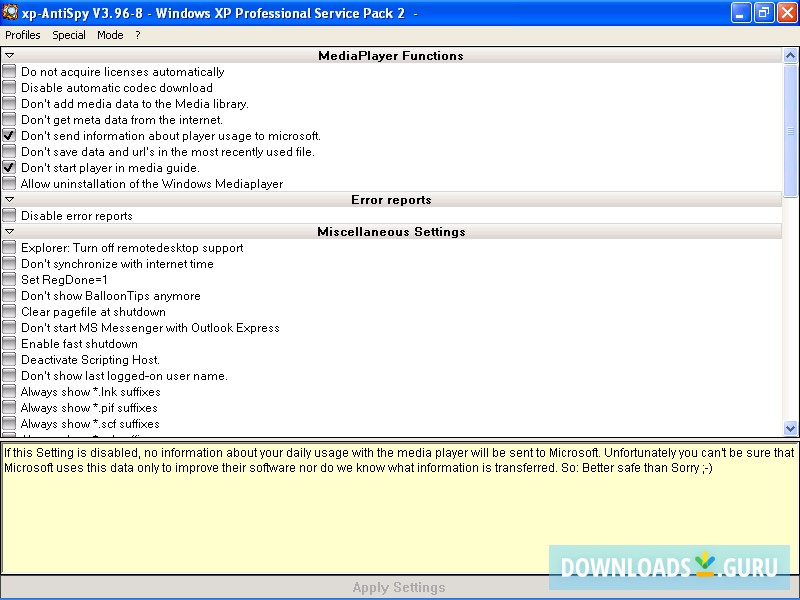Uncheck 'Don't start player in media guide'
The image size is (800, 600).
pyautogui.click(x=9, y=168)
